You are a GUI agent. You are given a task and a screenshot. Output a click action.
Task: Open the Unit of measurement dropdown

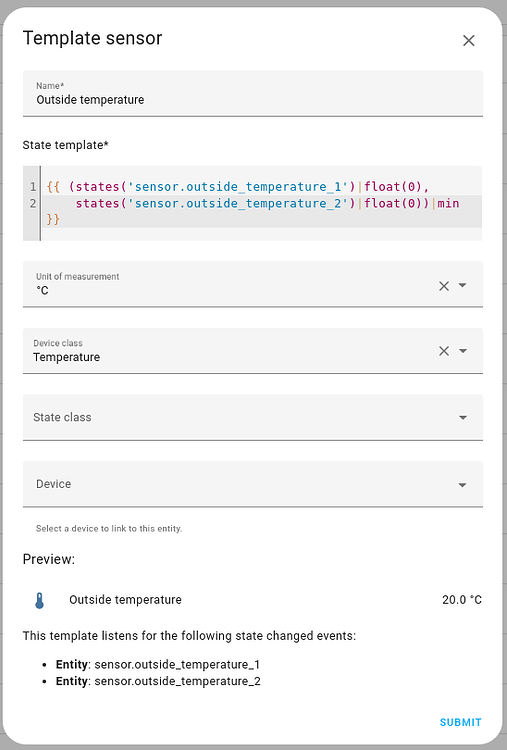(463, 286)
